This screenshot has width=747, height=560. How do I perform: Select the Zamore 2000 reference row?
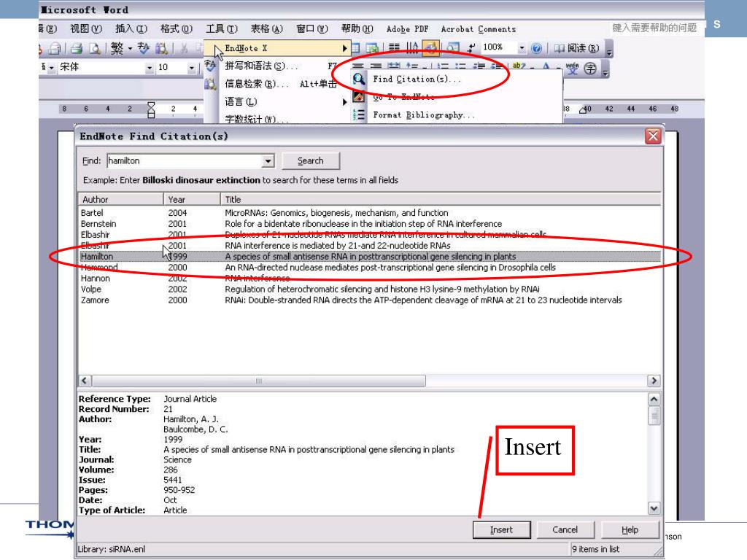tap(369, 300)
